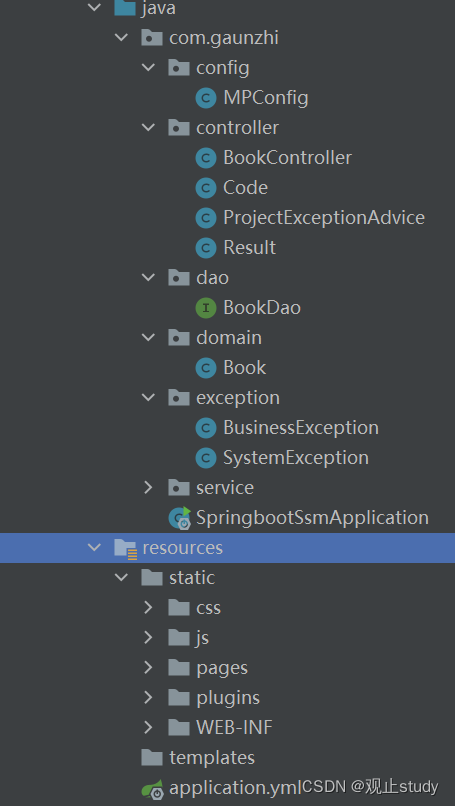Click the com.gaunzhi package icon
Viewport: 455px width, 806px height.
pyautogui.click(x=152, y=38)
